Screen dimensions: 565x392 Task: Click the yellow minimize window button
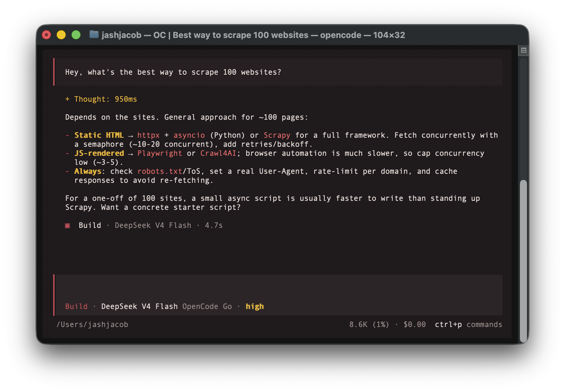(x=61, y=35)
